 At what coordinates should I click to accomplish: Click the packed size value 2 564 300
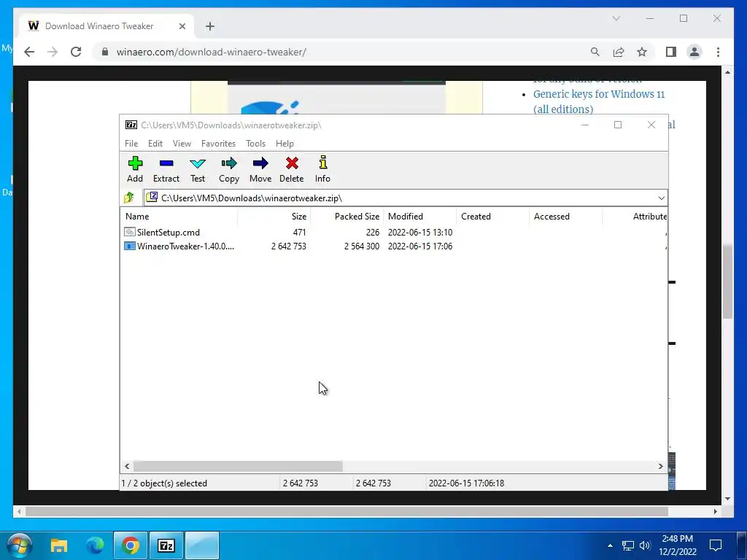click(362, 246)
